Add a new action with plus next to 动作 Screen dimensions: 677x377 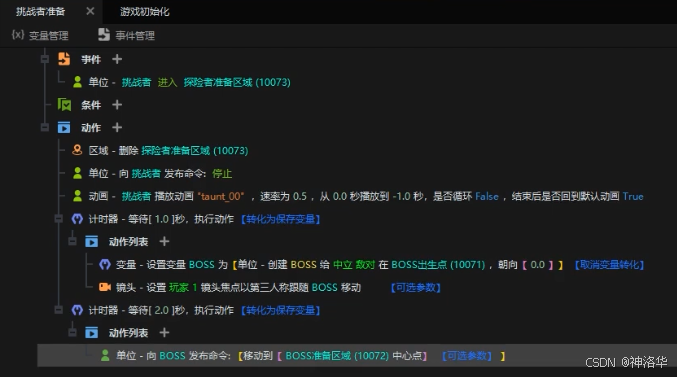point(117,128)
